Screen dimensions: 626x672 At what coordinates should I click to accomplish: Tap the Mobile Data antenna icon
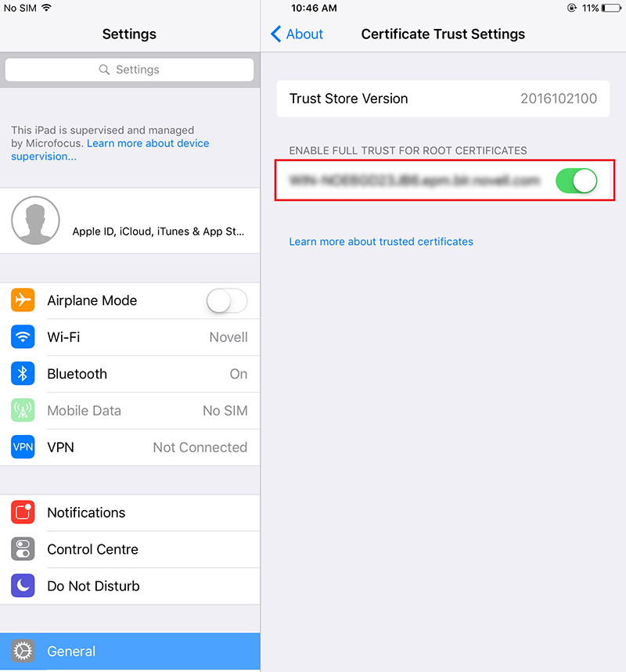(x=23, y=410)
